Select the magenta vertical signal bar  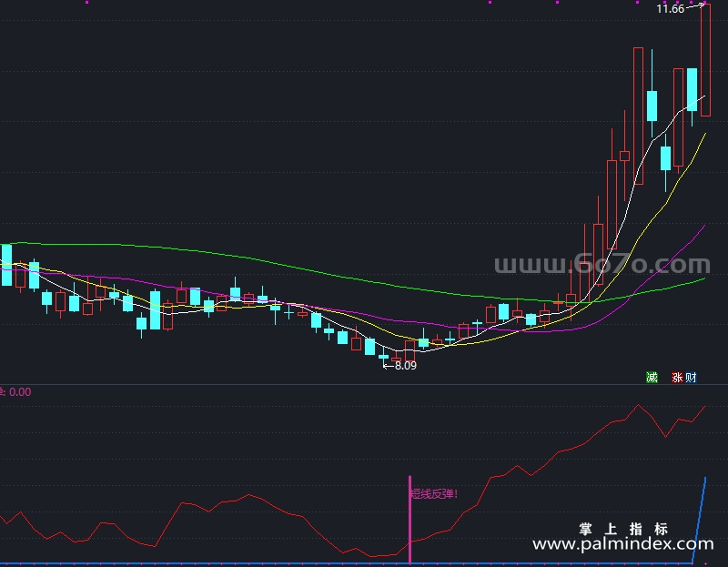click(410, 520)
